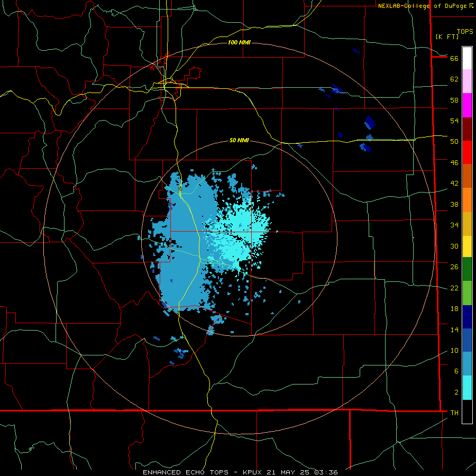Select the [K FT] units label
This screenshot has height=476, width=476.
tap(447, 36)
